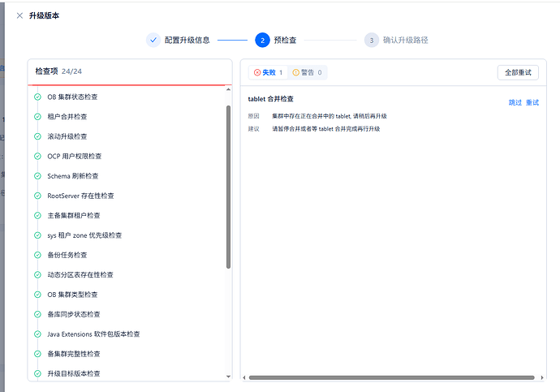Click green check icon for OCP 用户权限检查
Image resolution: width=560 pixels, height=392 pixels.
coord(37,156)
